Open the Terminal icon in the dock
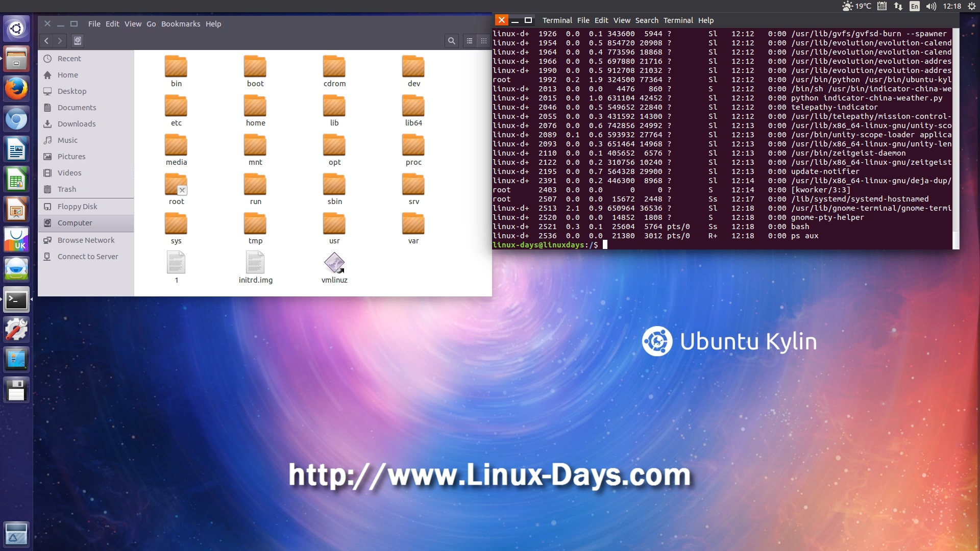 [16, 300]
